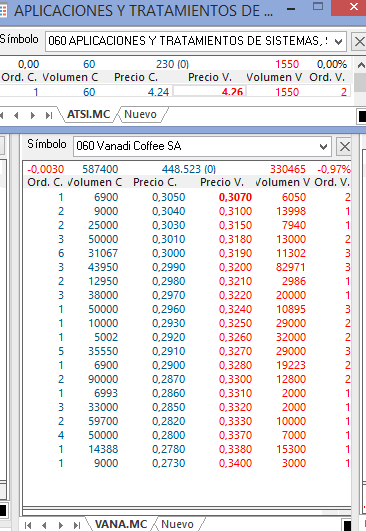Jump to last tab arrow in VANA panel
This screenshot has width=366, height=531.
click(77, 525)
